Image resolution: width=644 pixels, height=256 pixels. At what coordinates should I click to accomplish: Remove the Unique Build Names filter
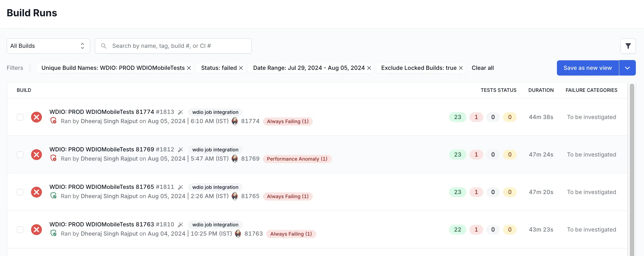(189, 68)
